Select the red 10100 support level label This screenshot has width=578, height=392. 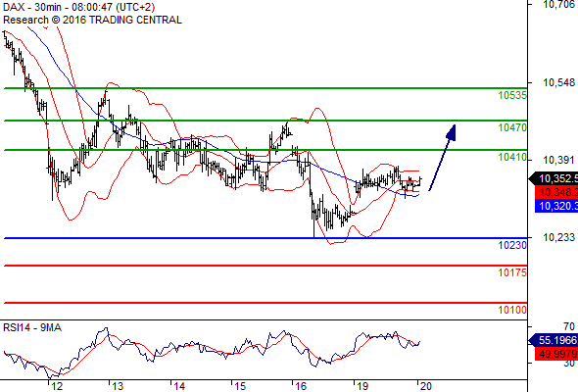coord(512,310)
